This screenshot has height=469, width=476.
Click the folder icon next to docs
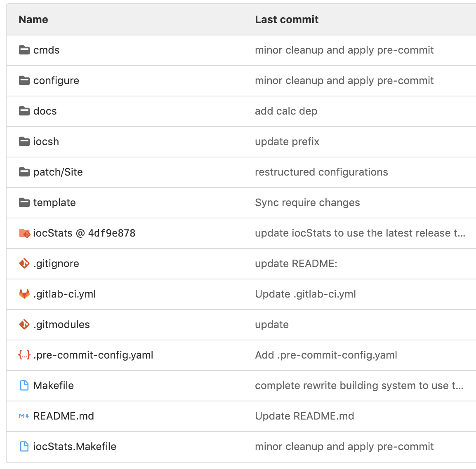tap(24, 111)
